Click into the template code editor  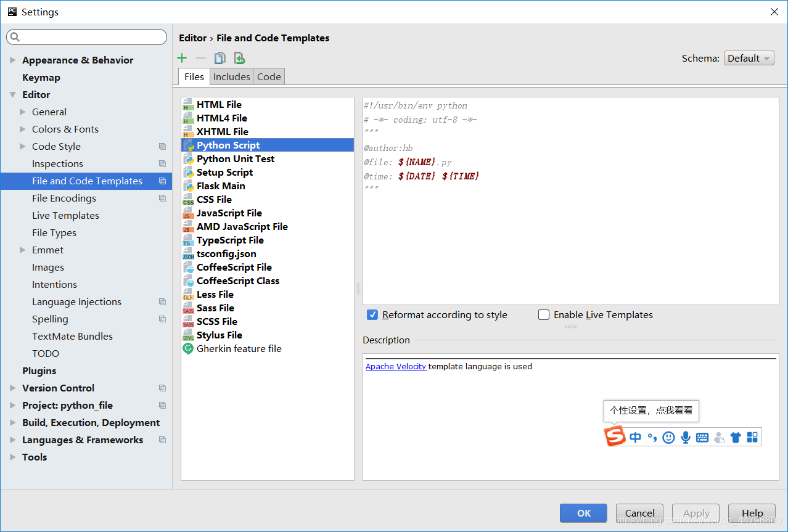click(x=571, y=201)
